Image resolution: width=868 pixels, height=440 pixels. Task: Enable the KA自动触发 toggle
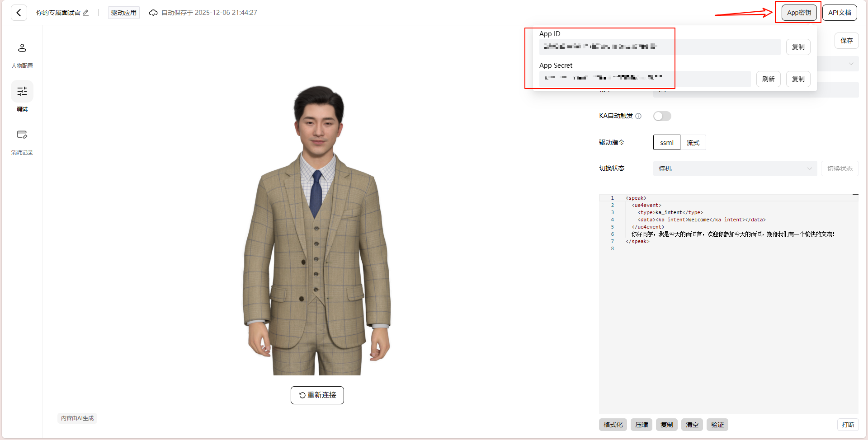pyautogui.click(x=662, y=116)
